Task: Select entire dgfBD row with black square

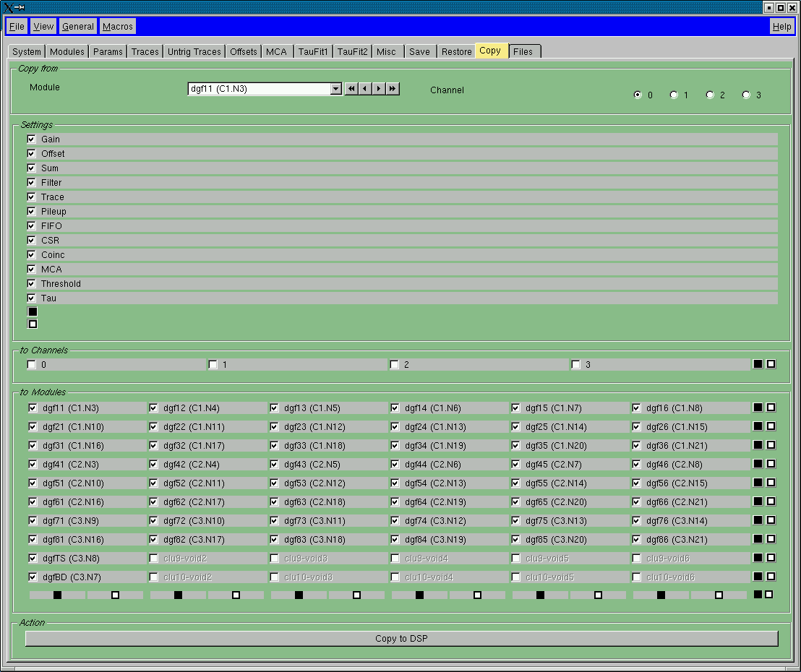Action: pos(758,577)
